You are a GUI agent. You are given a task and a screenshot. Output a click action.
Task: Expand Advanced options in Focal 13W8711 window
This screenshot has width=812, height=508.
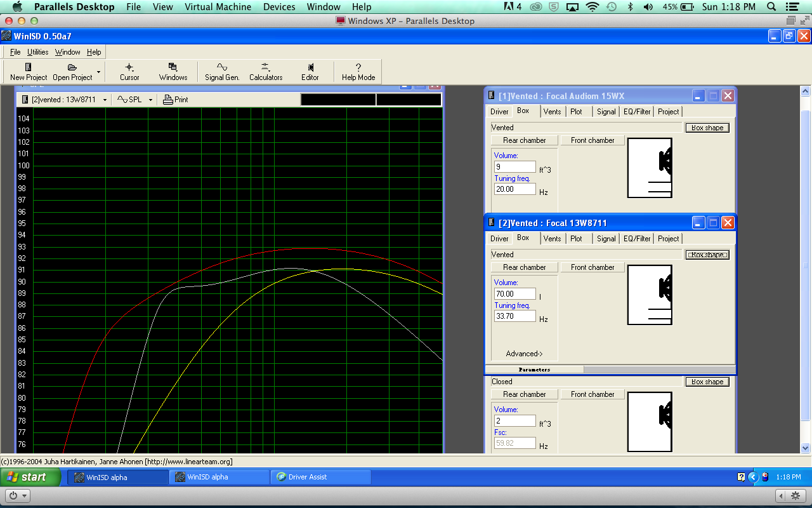(x=524, y=354)
